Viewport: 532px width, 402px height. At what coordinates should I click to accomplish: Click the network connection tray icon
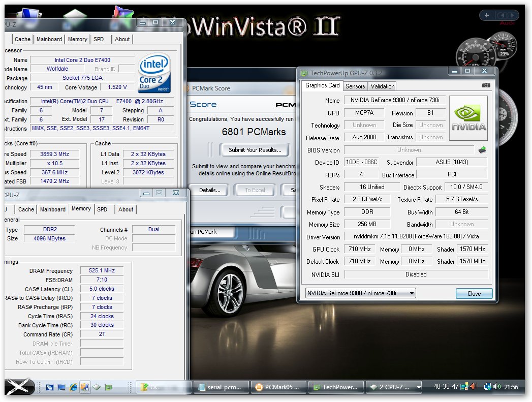[x=488, y=386]
